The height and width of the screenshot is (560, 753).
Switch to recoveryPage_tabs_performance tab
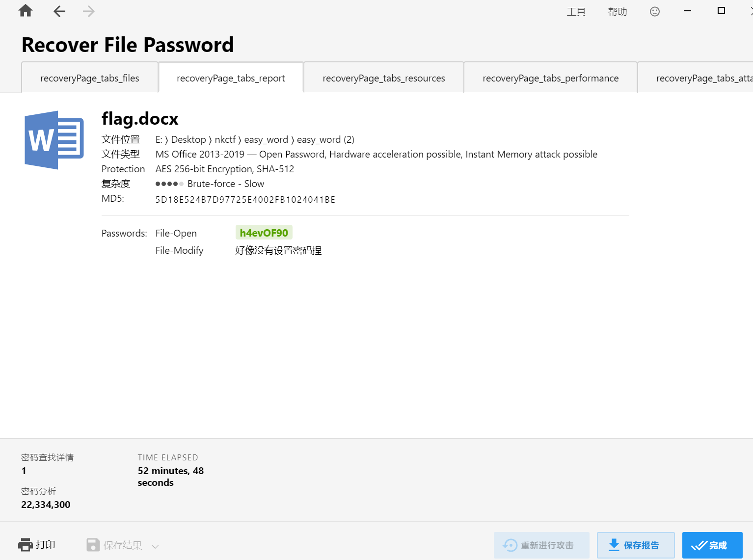pyautogui.click(x=551, y=78)
